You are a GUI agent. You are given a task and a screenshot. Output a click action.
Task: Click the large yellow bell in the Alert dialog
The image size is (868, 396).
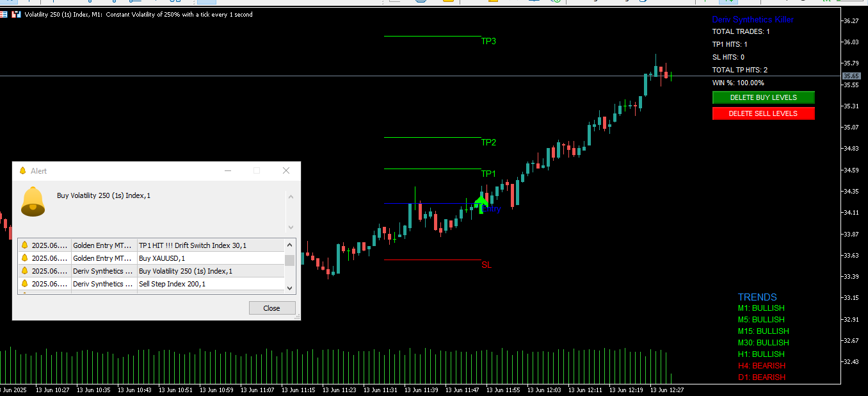(33, 202)
